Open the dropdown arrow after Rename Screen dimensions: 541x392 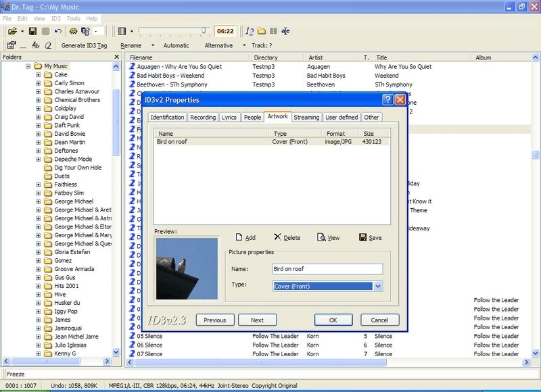153,45
